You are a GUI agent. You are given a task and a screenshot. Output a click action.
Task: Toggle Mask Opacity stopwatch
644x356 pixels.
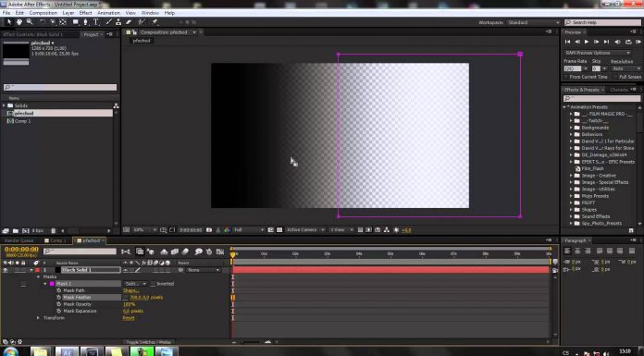58,304
